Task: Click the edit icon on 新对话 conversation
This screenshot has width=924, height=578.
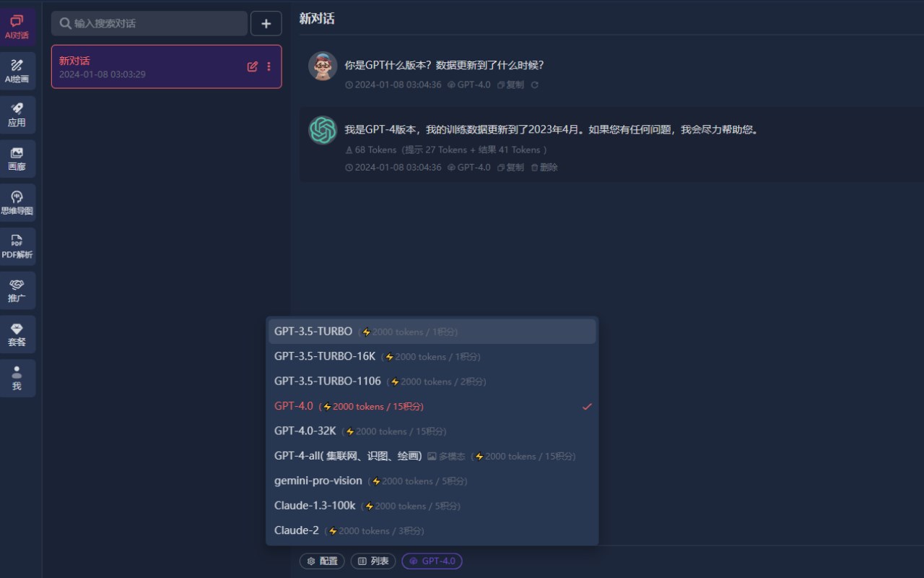Action: tap(252, 66)
